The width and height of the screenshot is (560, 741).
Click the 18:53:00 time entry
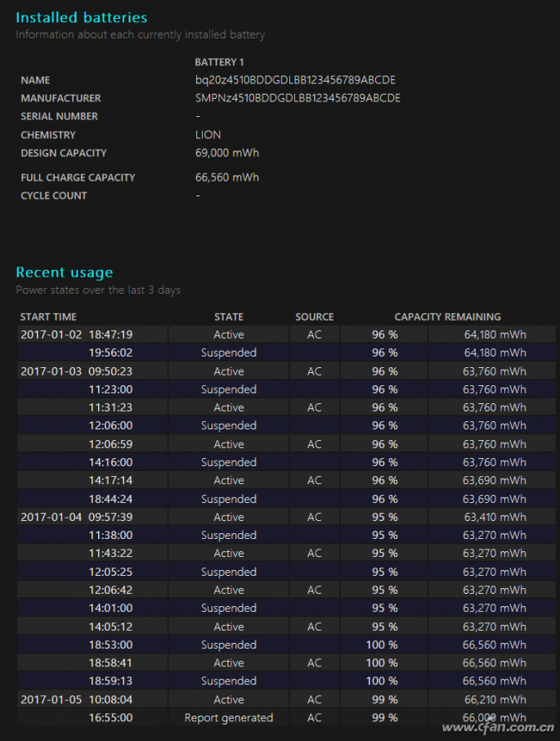(110, 644)
